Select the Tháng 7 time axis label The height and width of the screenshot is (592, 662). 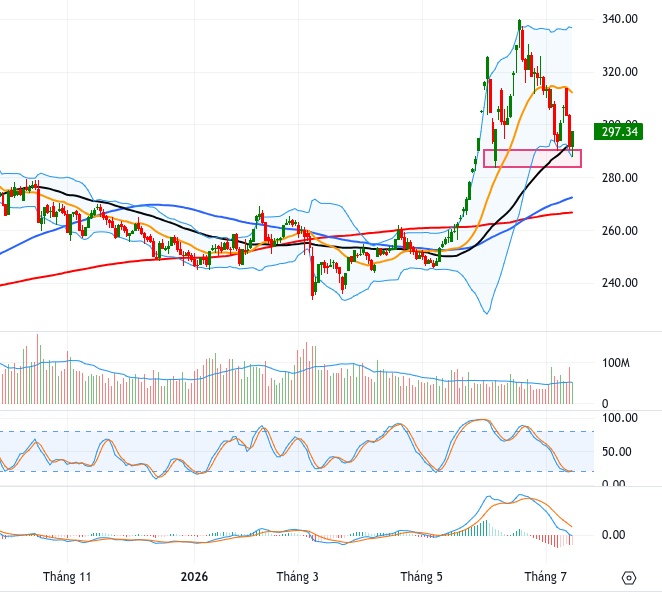tap(545, 577)
